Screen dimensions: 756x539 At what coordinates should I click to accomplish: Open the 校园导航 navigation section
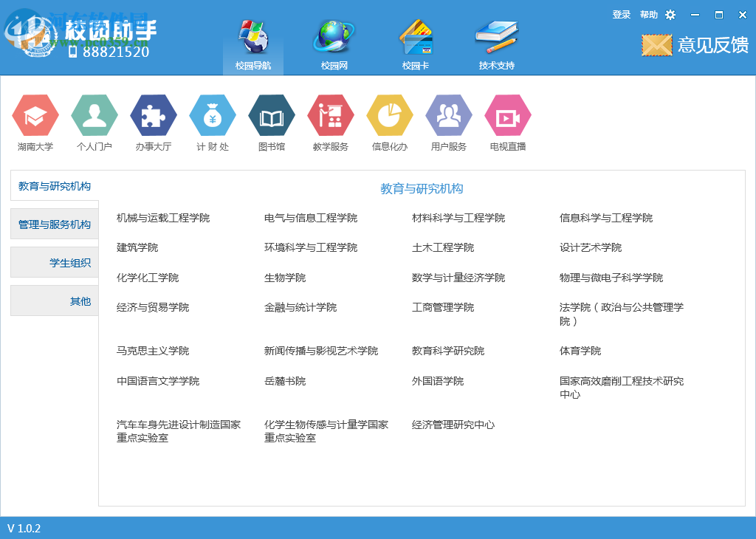pyautogui.click(x=253, y=41)
